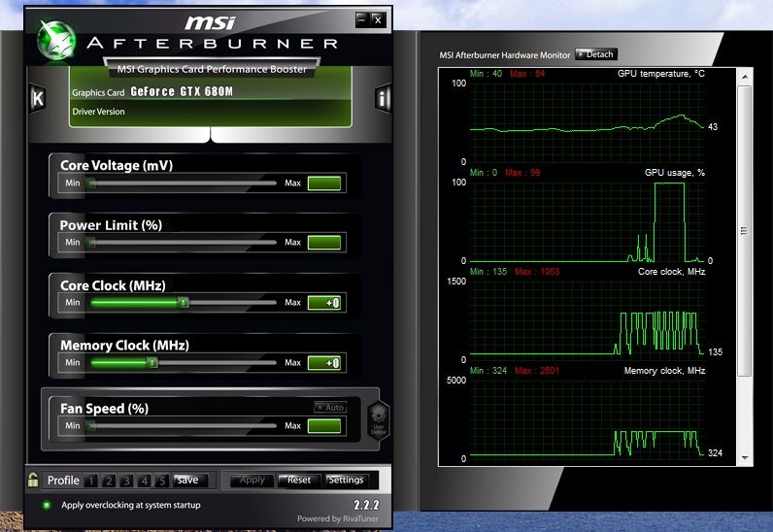Click 'MSI Afterburner Hardware Monitor' title
Image resolution: width=773 pixels, height=532 pixels.
click(504, 55)
